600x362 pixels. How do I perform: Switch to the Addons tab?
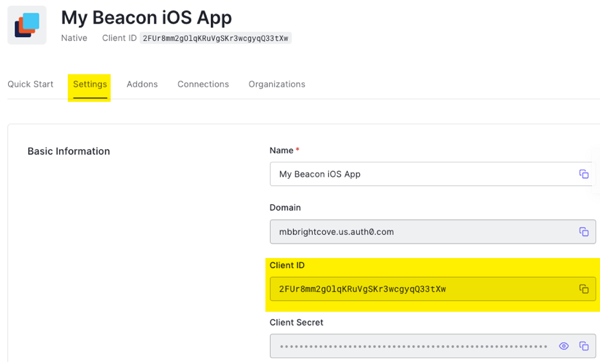(142, 84)
